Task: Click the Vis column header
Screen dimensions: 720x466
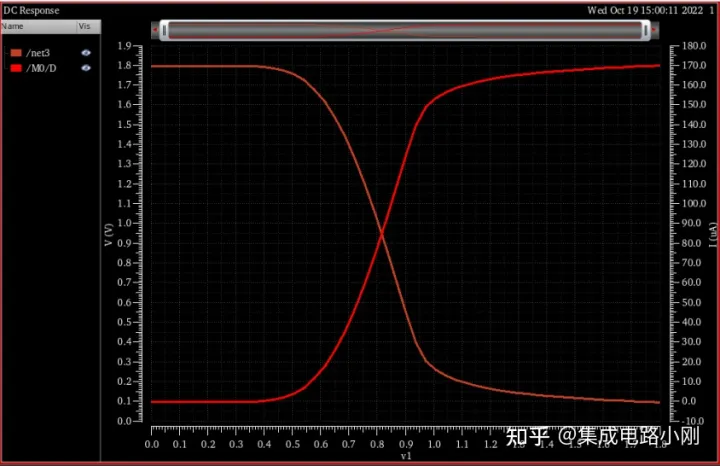Action: 89,26
